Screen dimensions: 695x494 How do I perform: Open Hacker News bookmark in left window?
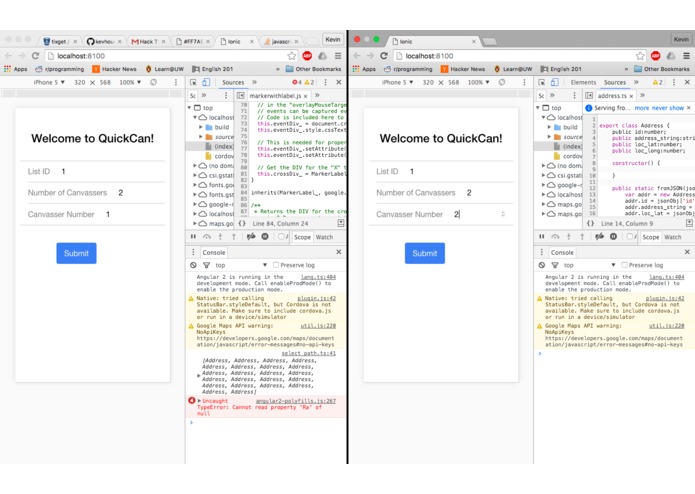point(114,69)
